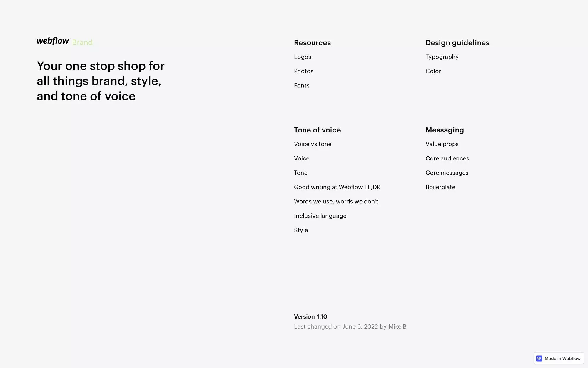
Task: Open the Logos resource page
Action: pos(303,57)
